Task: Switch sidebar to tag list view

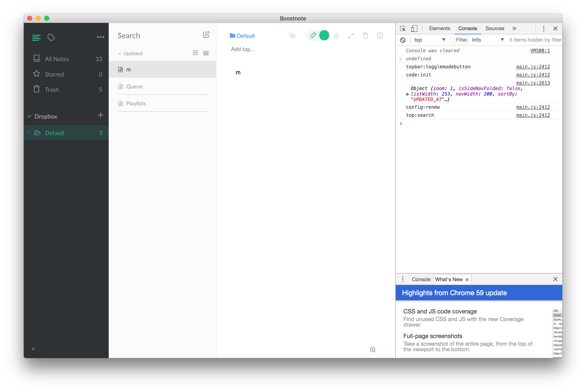Action: click(51, 38)
